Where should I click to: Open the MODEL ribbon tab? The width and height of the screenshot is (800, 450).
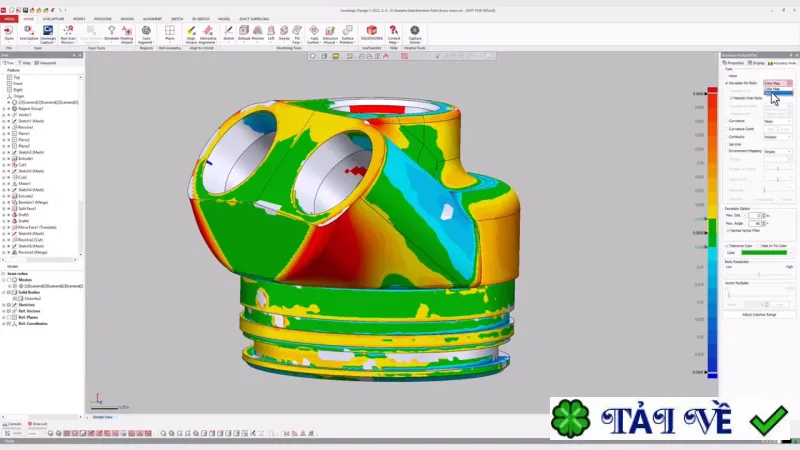point(224,19)
